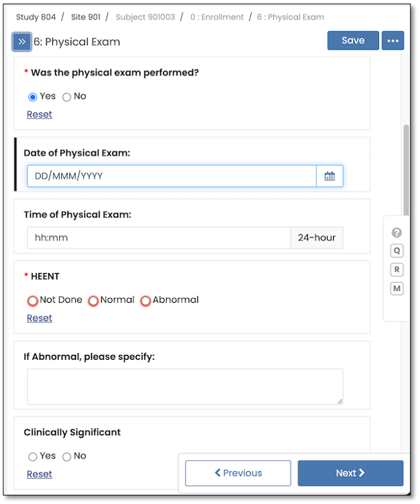Viewport: 420px width, 504px height.
Task: Click Reset link under HEENT
Action: 40,318
